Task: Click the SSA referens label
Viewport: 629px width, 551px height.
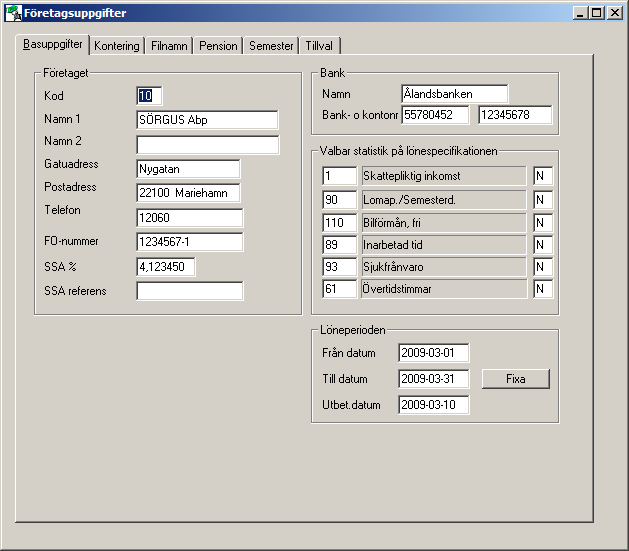Action: click(x=75, y=291)
